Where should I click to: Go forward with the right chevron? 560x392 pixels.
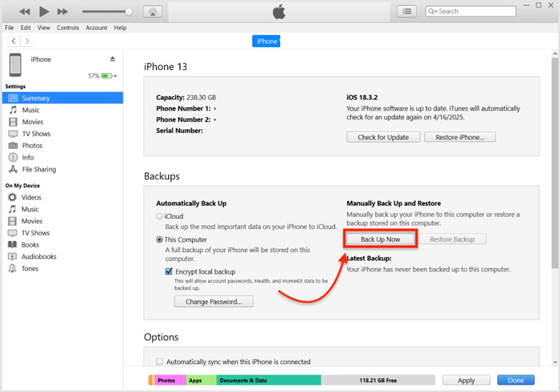click(27, 41)
